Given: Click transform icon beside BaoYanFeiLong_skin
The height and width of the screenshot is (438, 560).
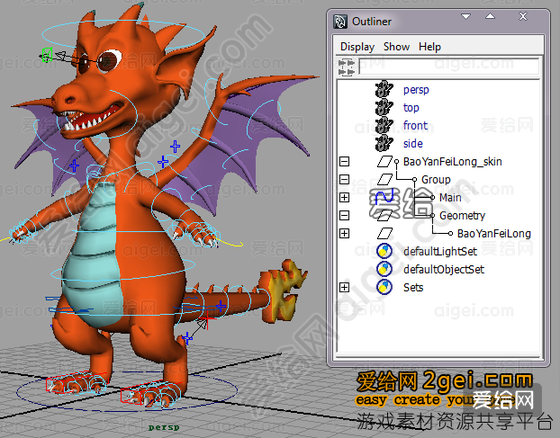Looking at the screenshot, I should point(385,161).
